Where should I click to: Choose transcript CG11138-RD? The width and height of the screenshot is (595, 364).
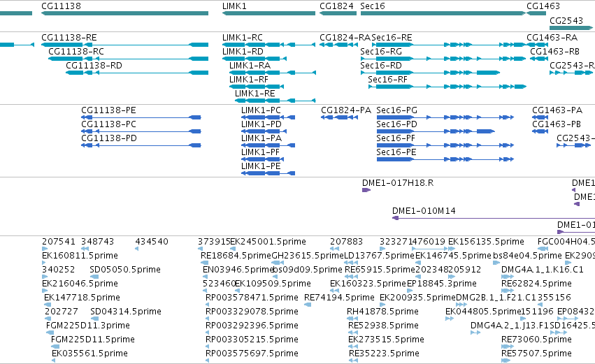pyautogui.click(x=137, y=73)
